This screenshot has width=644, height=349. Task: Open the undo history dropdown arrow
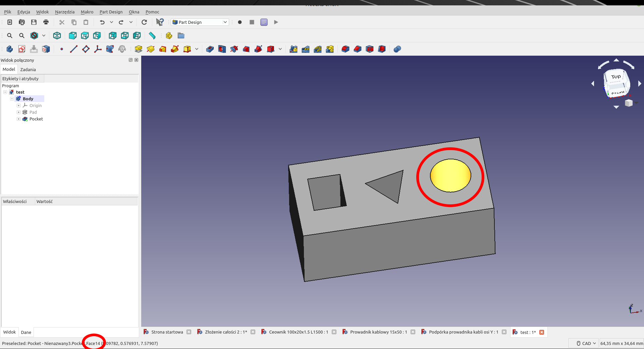(111, 22)
